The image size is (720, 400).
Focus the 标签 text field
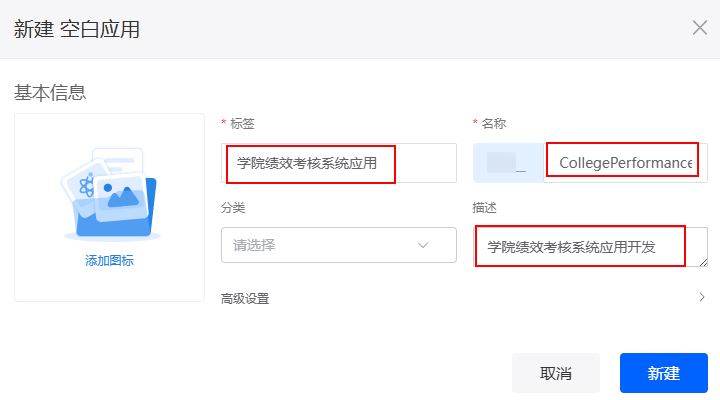pyautogui.click(x=339, y=163)
